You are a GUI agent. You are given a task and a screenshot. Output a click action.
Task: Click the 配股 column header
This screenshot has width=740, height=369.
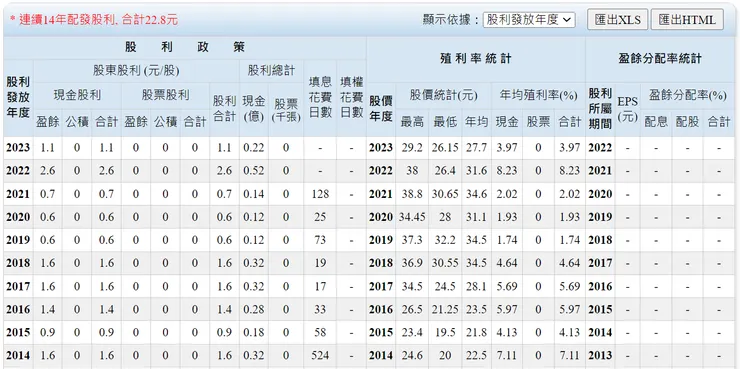[687, 123]
